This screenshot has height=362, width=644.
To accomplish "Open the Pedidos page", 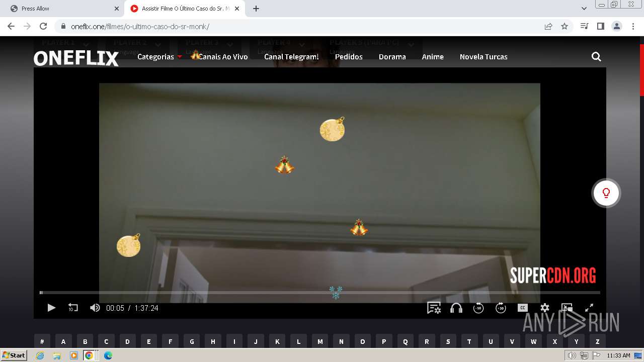I will [349, 57].
